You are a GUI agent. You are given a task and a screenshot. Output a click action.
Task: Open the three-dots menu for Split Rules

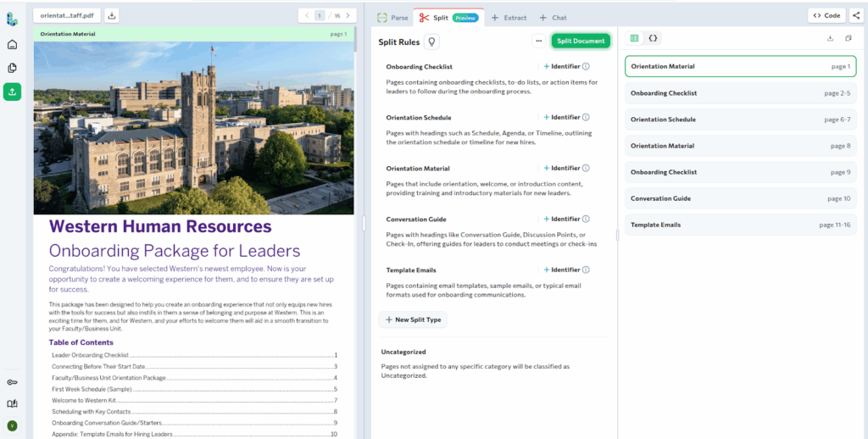[x=538, y=41]
